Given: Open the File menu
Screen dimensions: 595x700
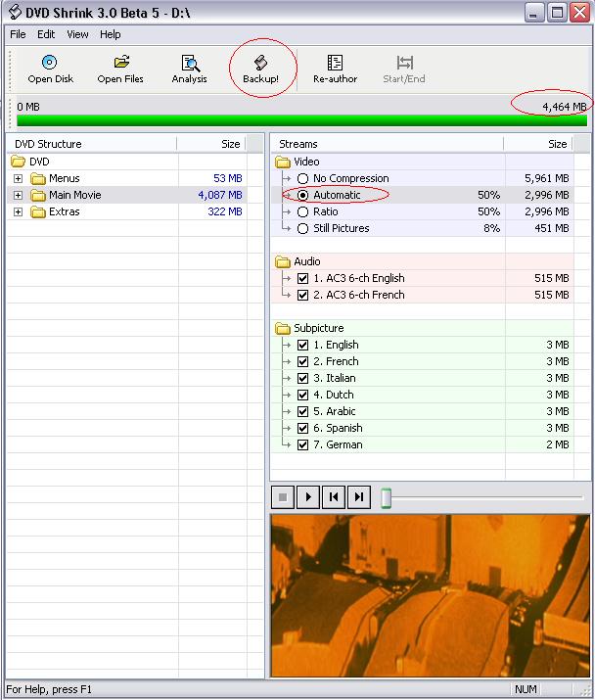Looking at the screenshot, I should pyautogui.click(x=18, y=34).
